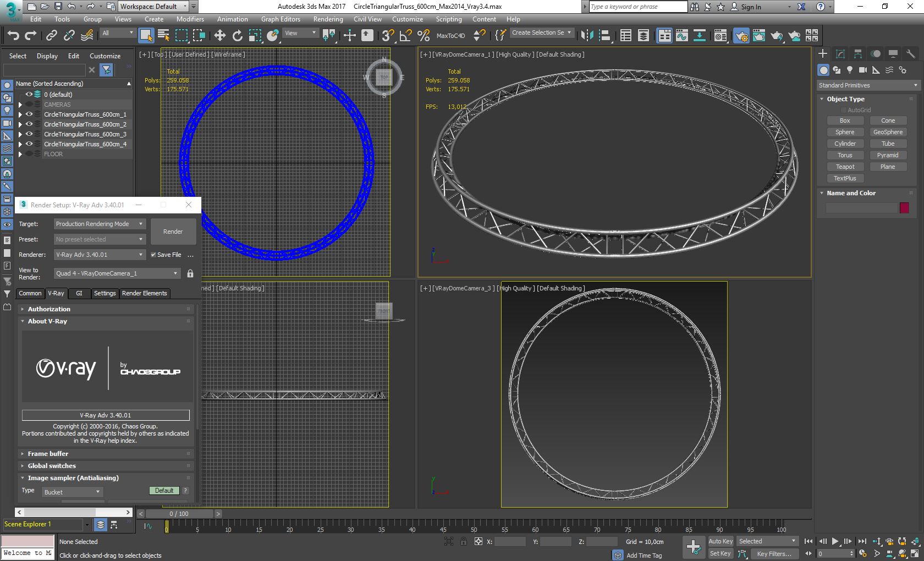Activate the Select and Move tool

pos(219,36)
